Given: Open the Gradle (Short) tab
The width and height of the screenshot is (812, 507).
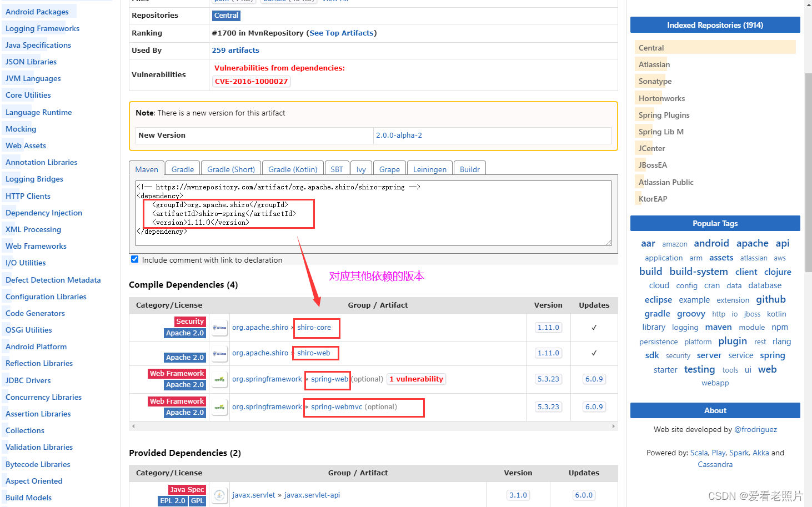Looking at the screenshot, I should (x=231, y=169).
